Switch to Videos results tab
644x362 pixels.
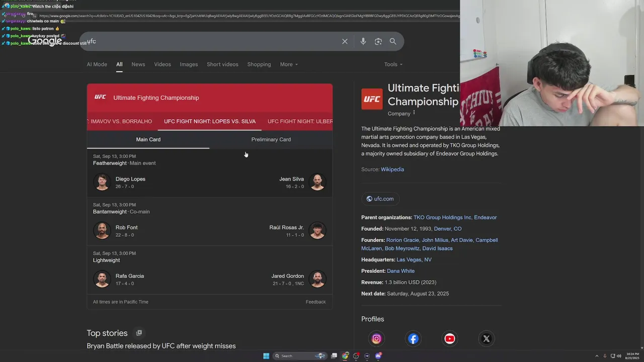(163, 64)
